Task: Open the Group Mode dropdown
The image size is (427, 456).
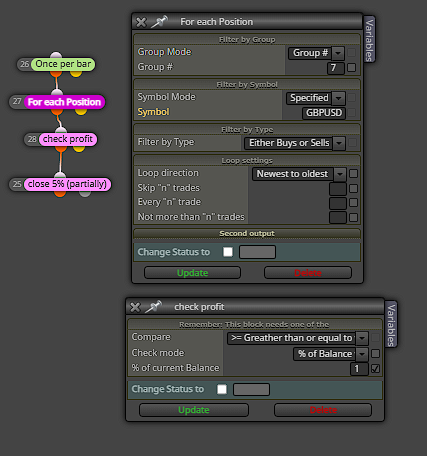Action: pyautogui.click(x=316, y=53)
